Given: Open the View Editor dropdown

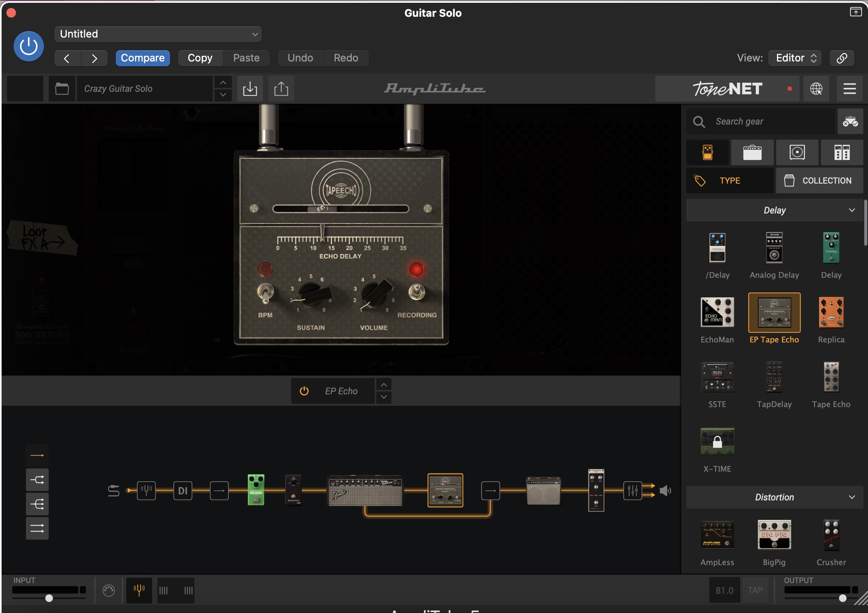Looking at the screenshot, I should [x=795, y=58].
